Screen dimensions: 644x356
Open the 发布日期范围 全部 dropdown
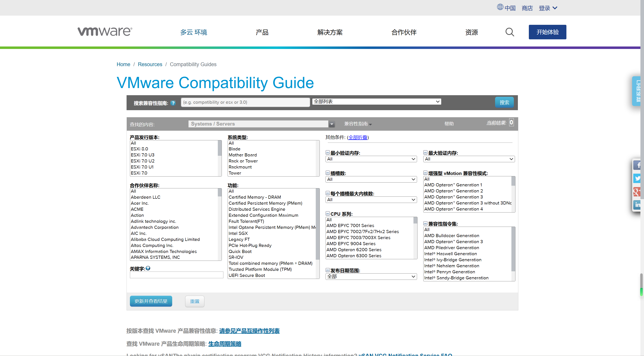tap(371, 277)
